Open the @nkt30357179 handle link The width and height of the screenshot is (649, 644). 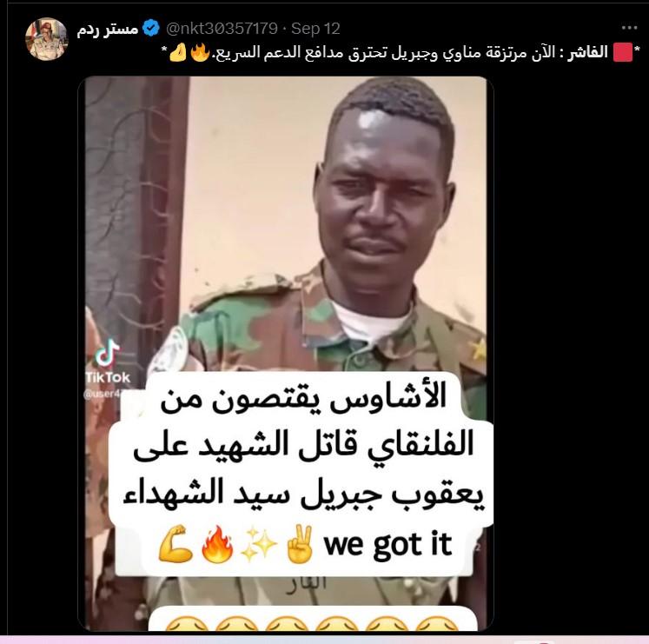[222, 29]
